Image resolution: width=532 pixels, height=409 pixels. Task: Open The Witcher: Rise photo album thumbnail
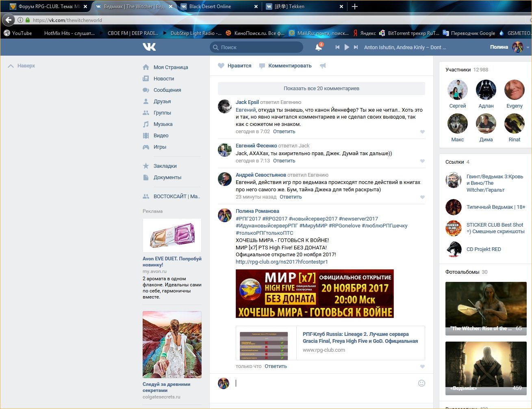(x=486, y=308)
